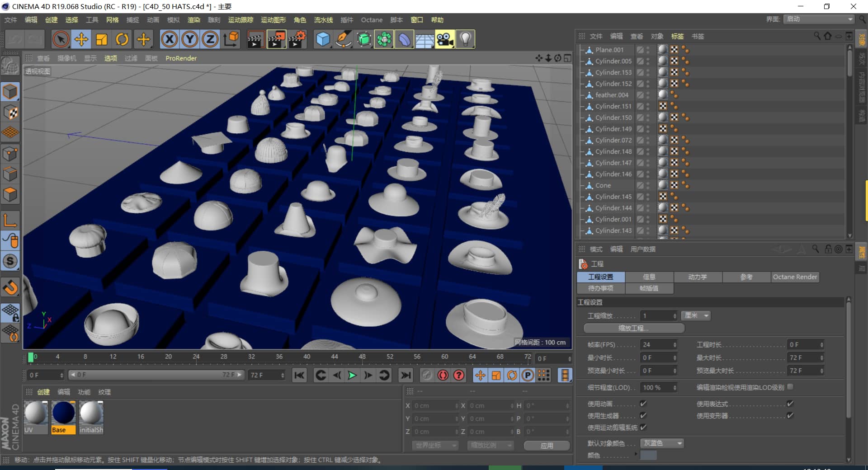Screen dimensions: 868x470
Task: Go to start of timeline
Action: 299,375
